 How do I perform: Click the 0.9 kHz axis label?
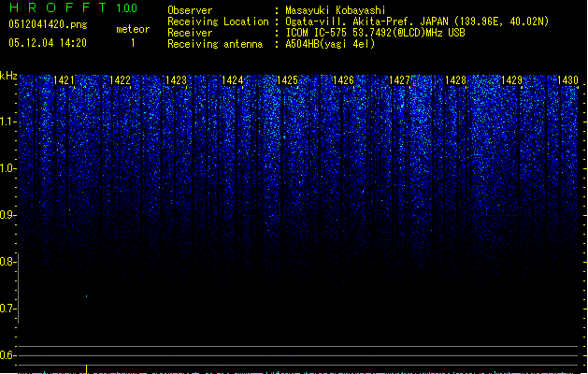(7, 215)
